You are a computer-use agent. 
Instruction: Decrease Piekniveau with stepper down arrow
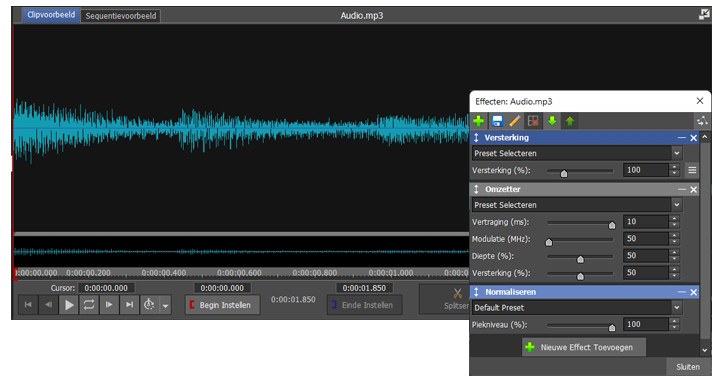coord(674,328)
